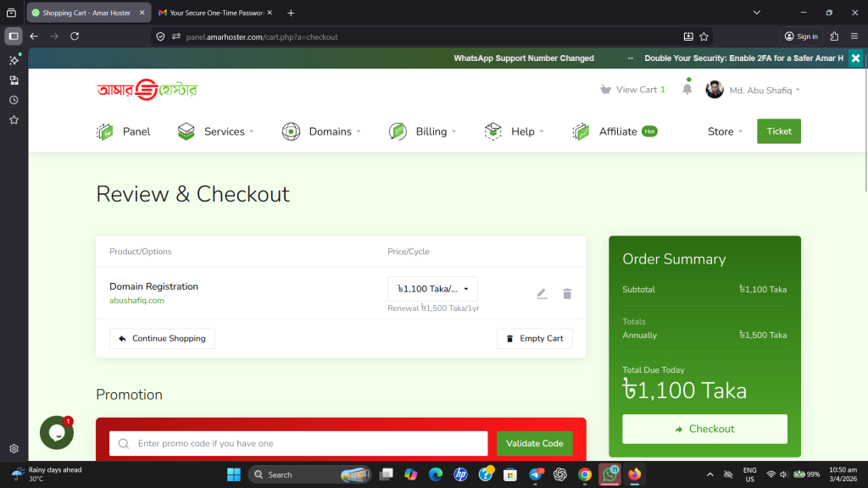Click the browser Sign in button
This screenshot has height=488, width=868.
(x=801, y=36)
